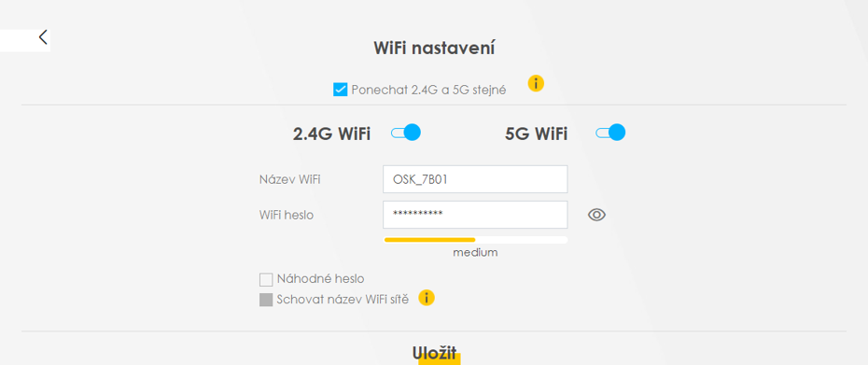Focus the Název WiFi field showing OSK_7B01

[x=475, y=179]
